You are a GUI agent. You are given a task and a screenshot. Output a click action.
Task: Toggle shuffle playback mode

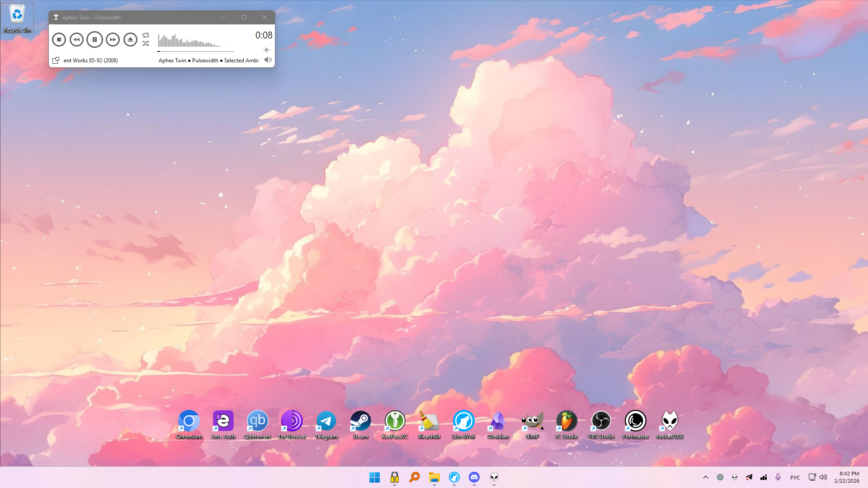tap(146, 44)
